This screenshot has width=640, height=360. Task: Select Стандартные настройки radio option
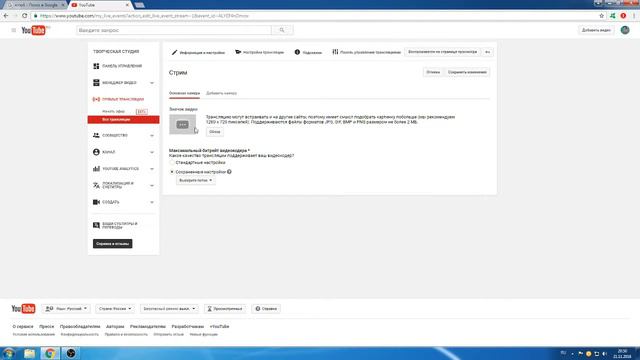pos(172,162)
